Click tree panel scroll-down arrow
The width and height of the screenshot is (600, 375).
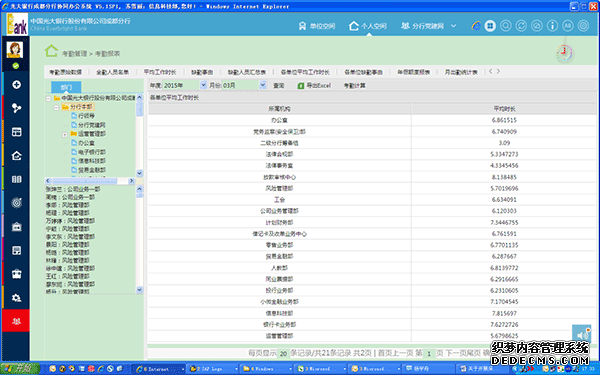(x=139, y=173)
